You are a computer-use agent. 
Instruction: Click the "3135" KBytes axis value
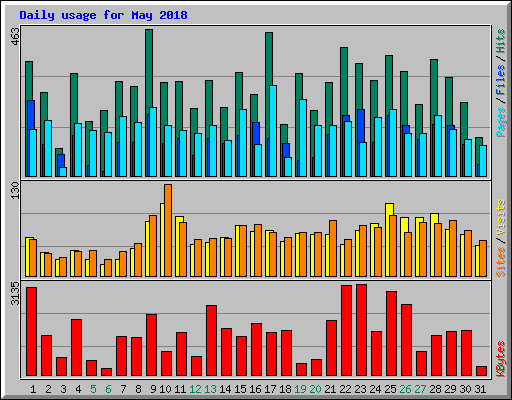point(15,294)
